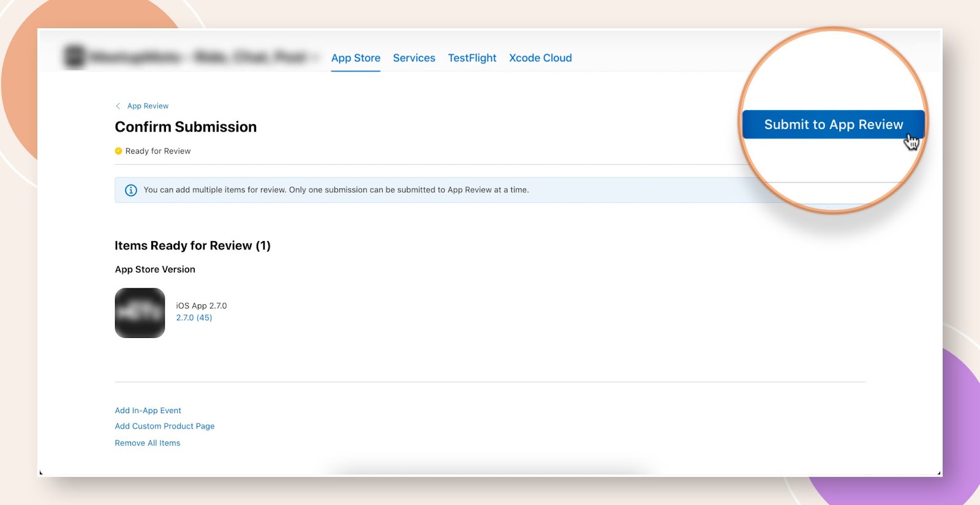This screenshot has width=980, height=505.
Task: Click Add Custom Product Page link
Action: 165,426
